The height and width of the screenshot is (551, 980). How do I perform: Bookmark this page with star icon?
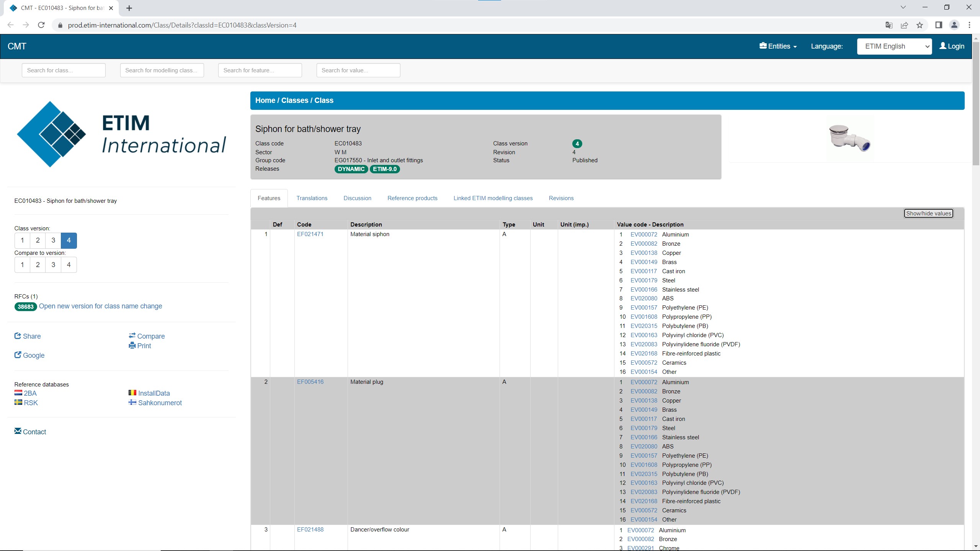[x=920, y=25]
